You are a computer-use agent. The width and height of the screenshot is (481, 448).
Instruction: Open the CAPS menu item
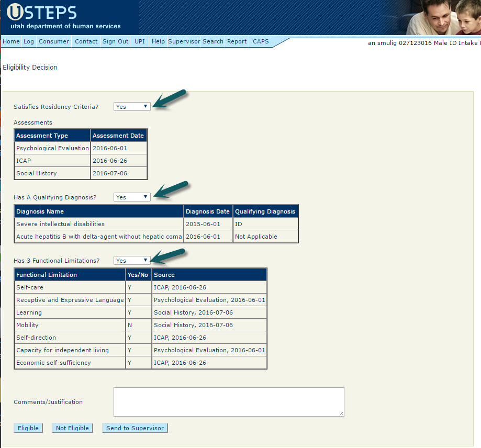(x=261, y=42)
